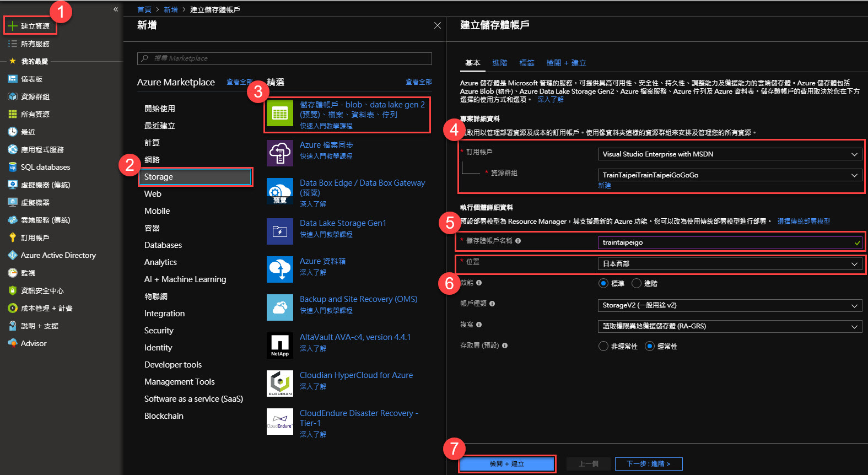
Task: Click choose classic deployment model link
Action: (804, 222)
